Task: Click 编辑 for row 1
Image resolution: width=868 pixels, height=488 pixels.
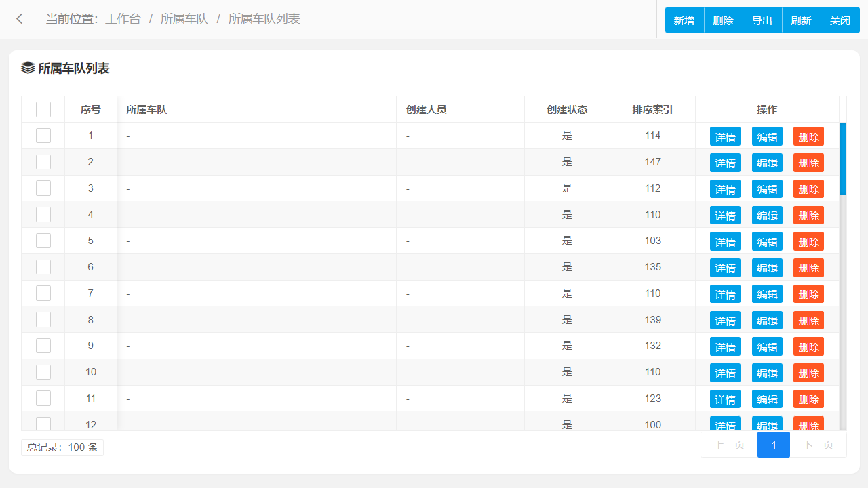Action: [x=767, y=136]
